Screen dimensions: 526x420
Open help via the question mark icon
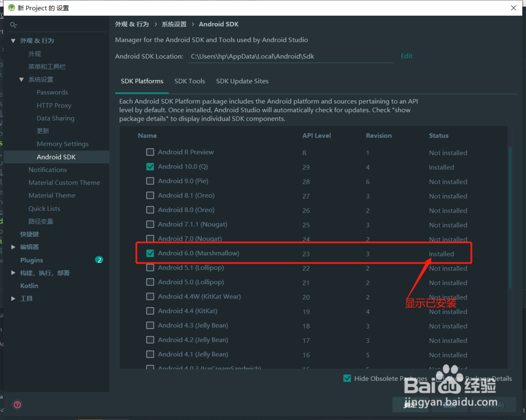tap(17, 405)
